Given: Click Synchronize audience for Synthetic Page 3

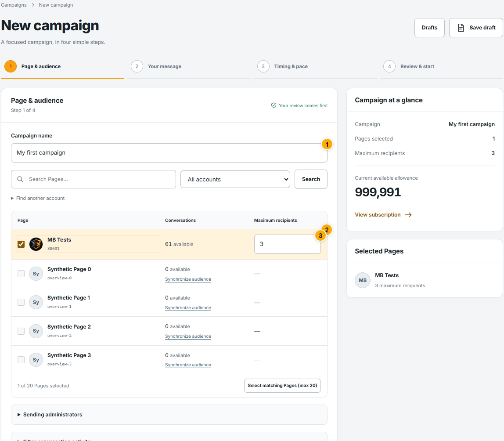Looking at the screenshot, I should 188,365.
